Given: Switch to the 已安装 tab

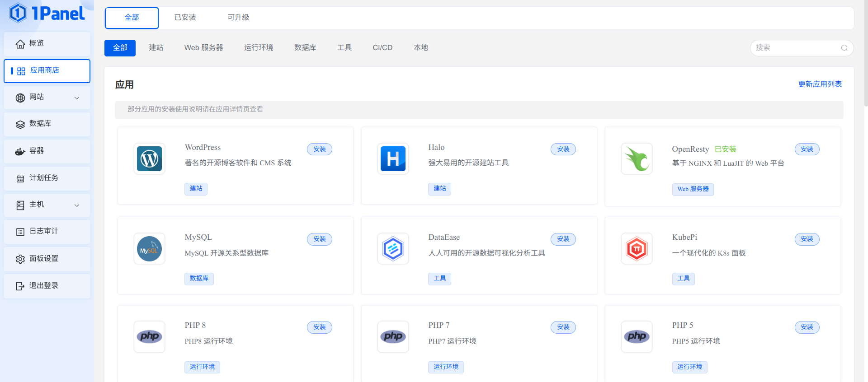Looking at the screenshot, I should coord(185,18).
